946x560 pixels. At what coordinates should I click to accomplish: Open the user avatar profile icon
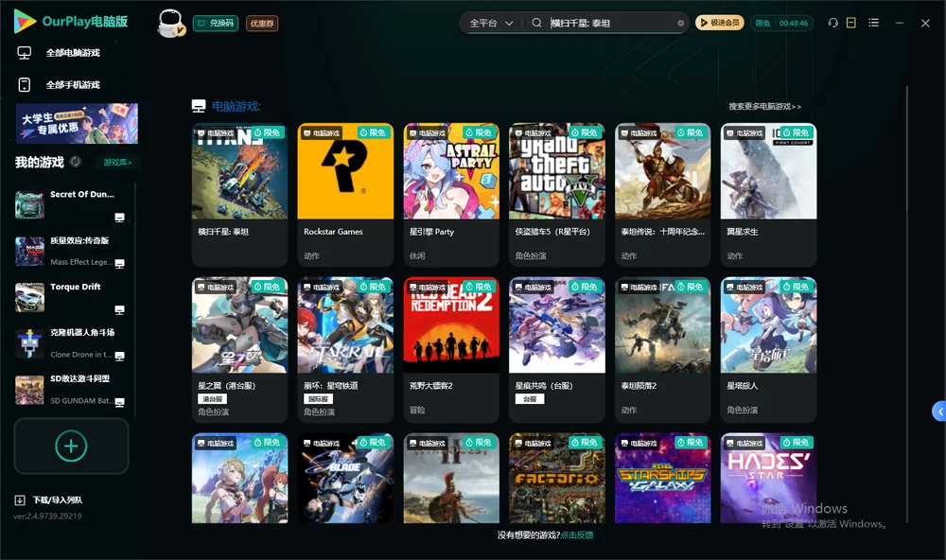click(170, 23)
